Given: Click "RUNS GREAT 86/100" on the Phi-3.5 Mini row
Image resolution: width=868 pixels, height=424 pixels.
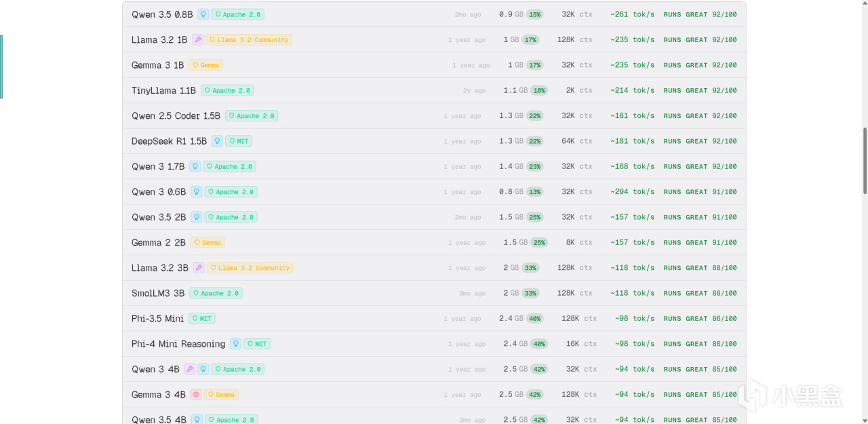Looking at the screenshot, I should click(700, 319).
